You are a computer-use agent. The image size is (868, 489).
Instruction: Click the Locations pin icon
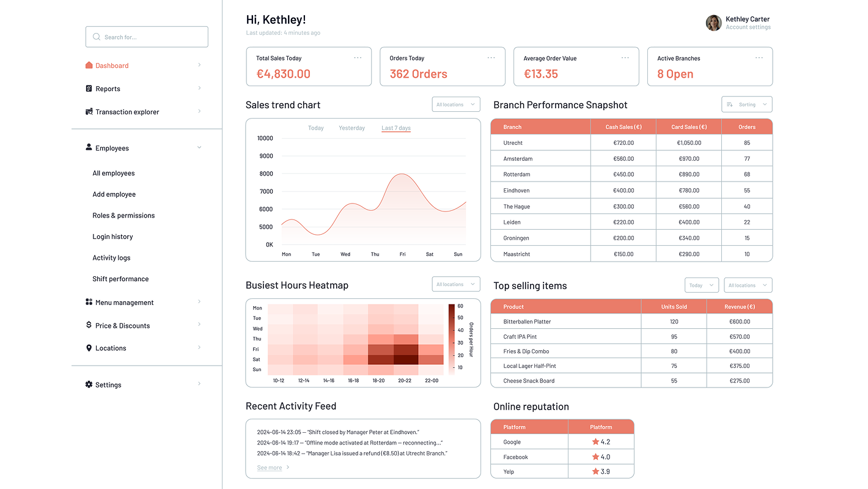89,348
